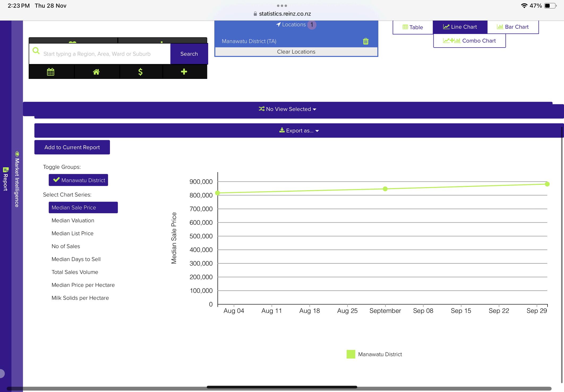Select Median Valuation chart series
Image resolution: width=564 pixels, height=392 pixels.
73,220
